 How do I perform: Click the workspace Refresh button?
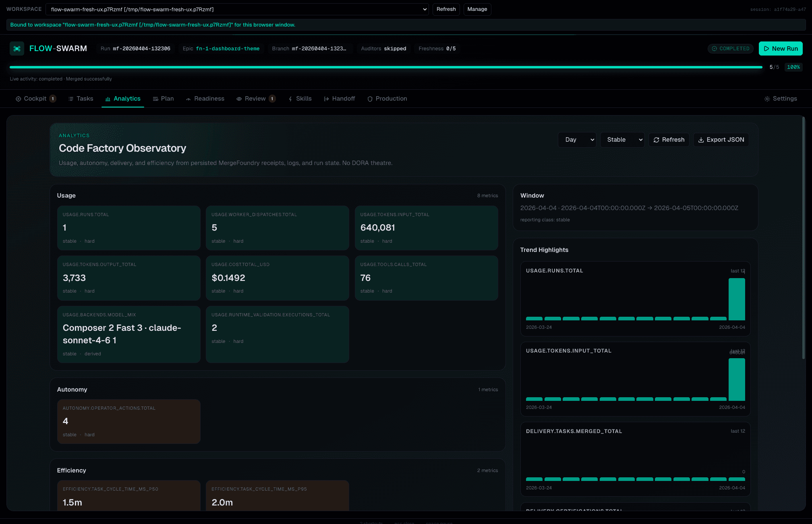point(446,9)
